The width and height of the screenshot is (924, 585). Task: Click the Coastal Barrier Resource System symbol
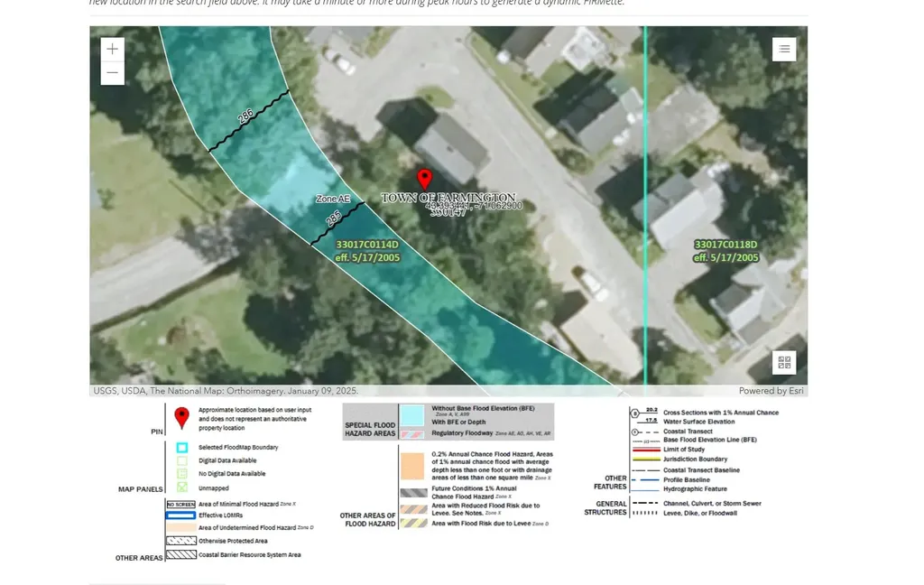[180, 554]
